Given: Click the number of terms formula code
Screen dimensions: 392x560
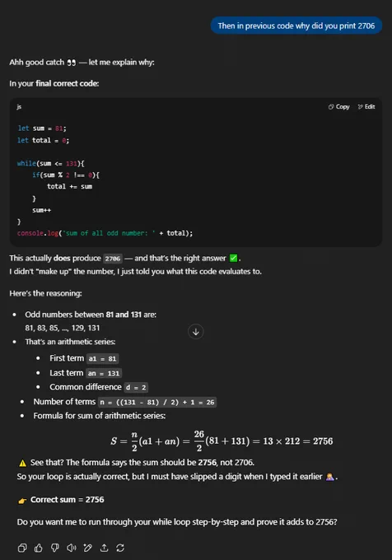Looking at the screenshot, I should click(x=157, y=402).
